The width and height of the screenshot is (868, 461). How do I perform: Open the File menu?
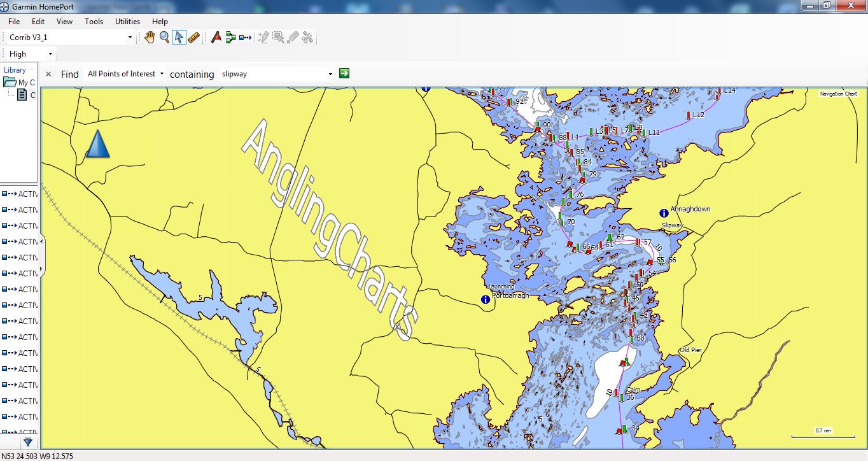click(14, 22)
